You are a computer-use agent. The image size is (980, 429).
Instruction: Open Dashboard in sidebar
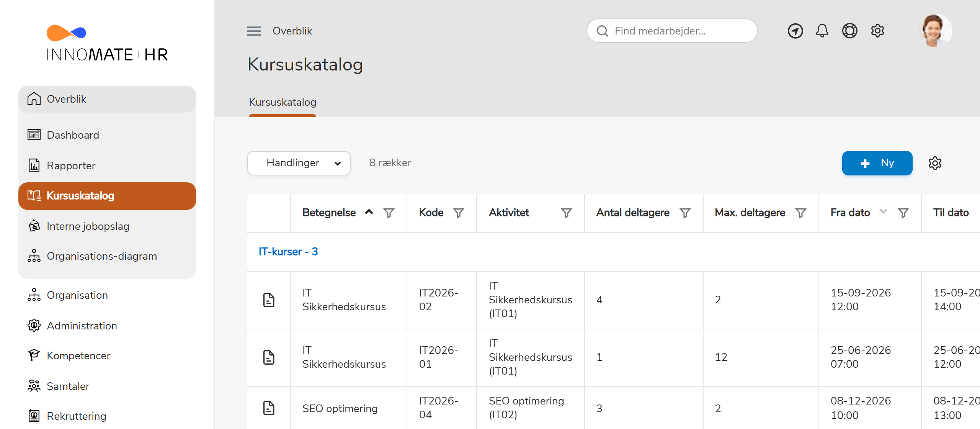pos(107,135)
